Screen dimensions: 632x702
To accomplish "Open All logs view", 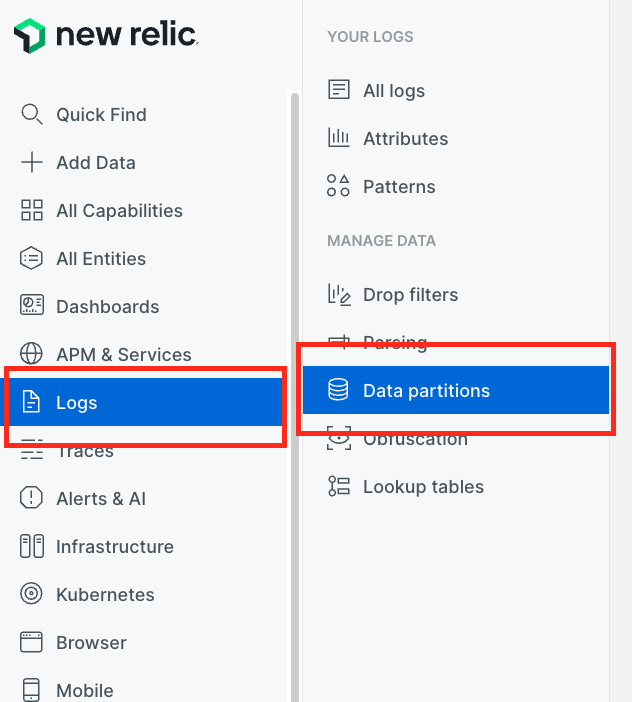I will (393, 90).
